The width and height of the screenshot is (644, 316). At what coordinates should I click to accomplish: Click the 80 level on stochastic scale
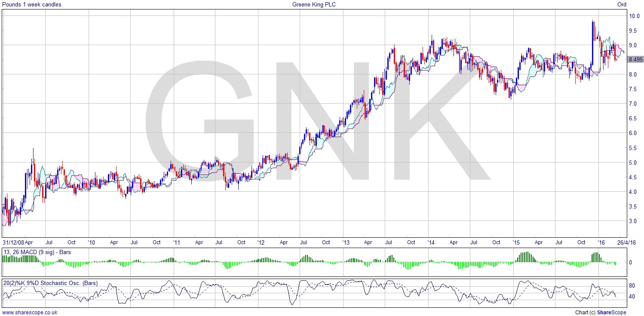[632, 285]
